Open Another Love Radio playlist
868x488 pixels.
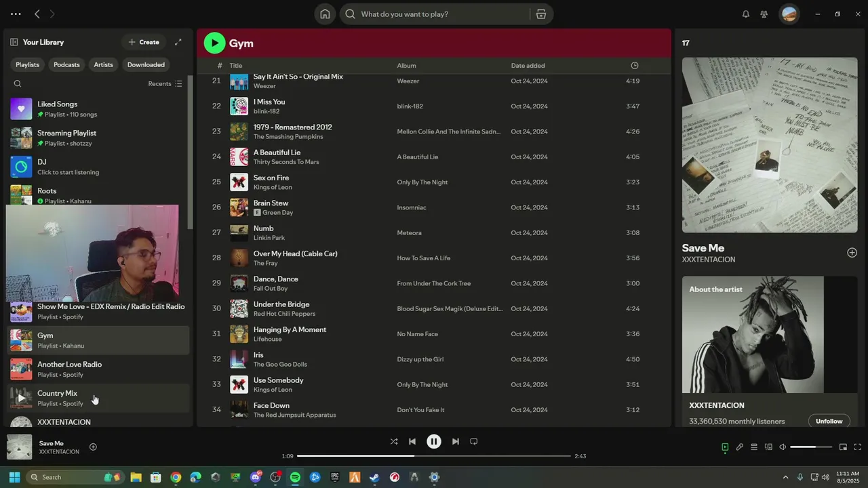coord(98,369)
